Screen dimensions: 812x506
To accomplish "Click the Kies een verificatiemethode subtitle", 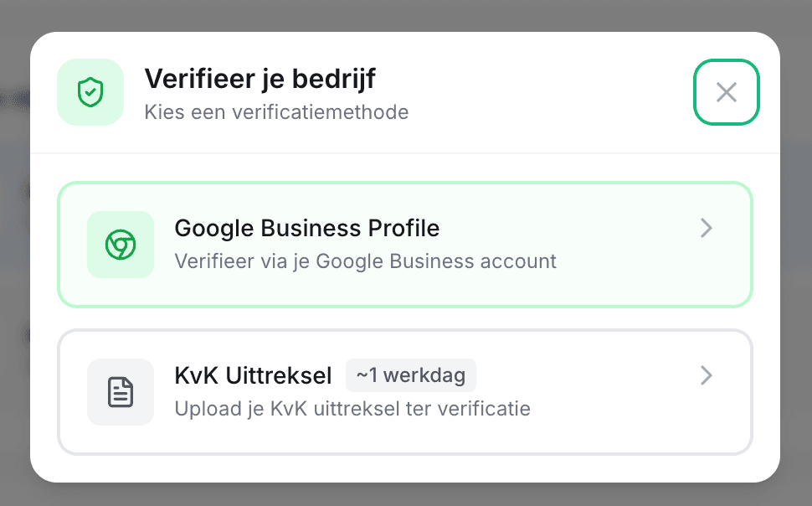I will pos(276,111).
